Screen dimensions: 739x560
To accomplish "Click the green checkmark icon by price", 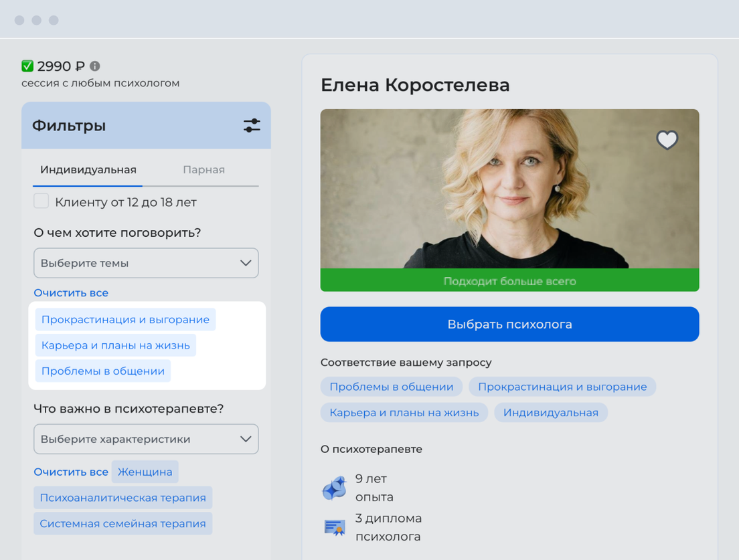I will (27, 66).
